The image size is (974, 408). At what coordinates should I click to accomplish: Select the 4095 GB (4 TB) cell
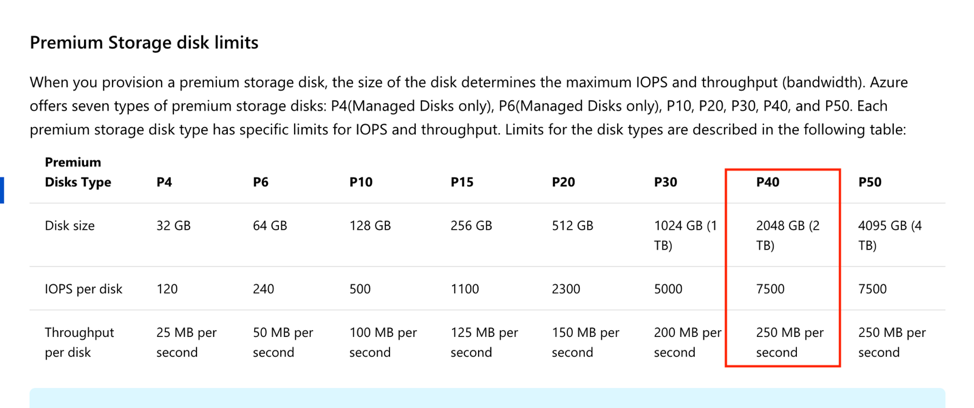click(890, 235)
